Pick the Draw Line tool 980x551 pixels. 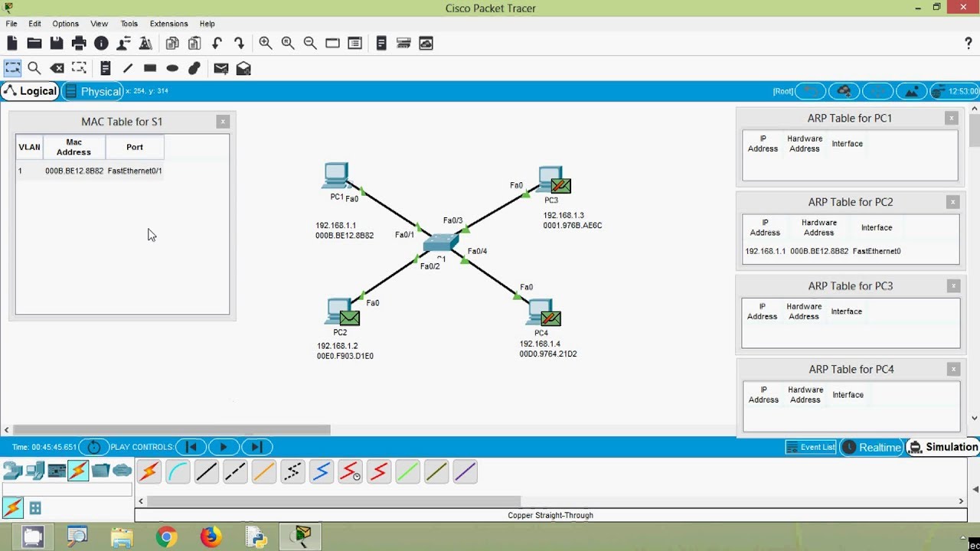(128, 68)
